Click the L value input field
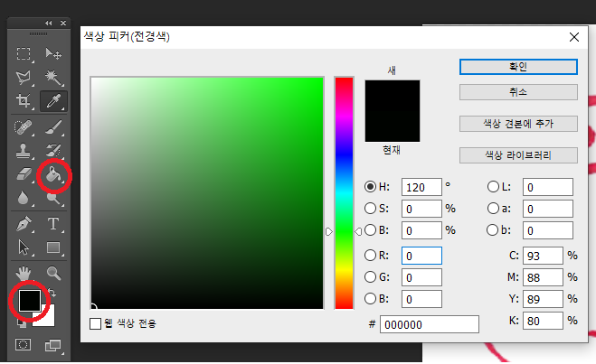596x364 pixels. point(548,187)
